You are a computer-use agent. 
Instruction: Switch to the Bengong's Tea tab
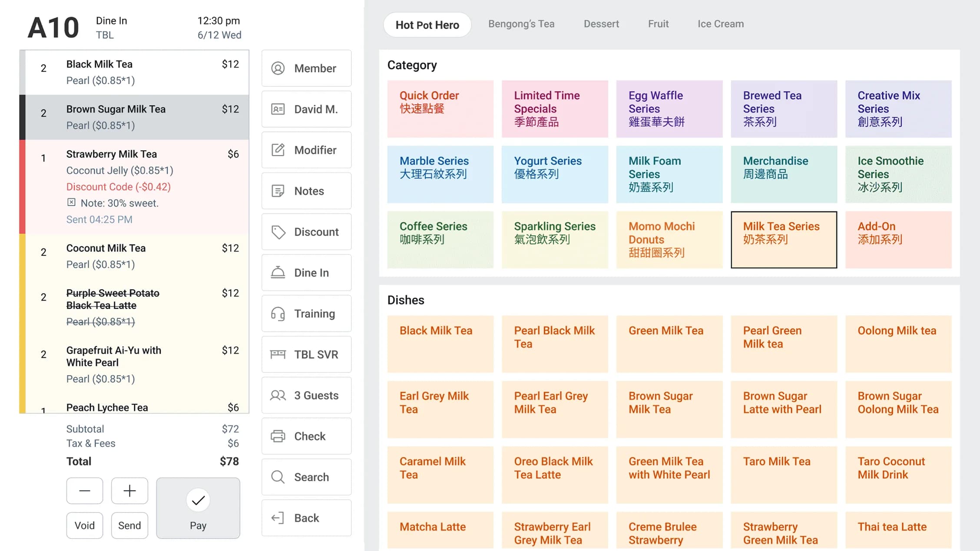pyautogui.click(x=521, y=24)
